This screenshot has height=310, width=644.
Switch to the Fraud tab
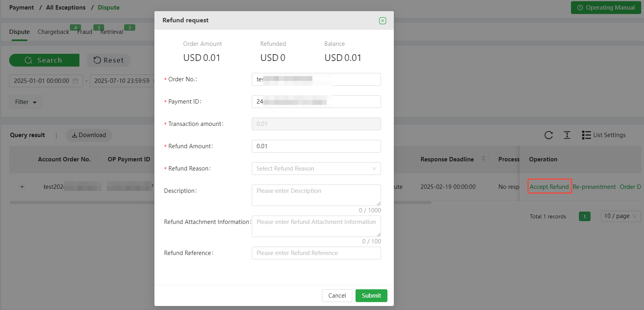[x=85, y=32]
